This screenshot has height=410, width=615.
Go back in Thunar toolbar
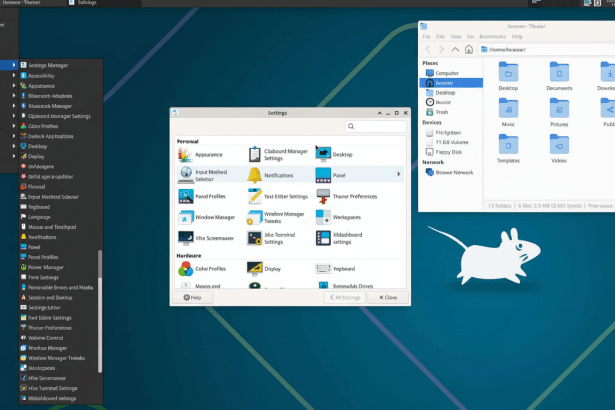click(428, 49)
